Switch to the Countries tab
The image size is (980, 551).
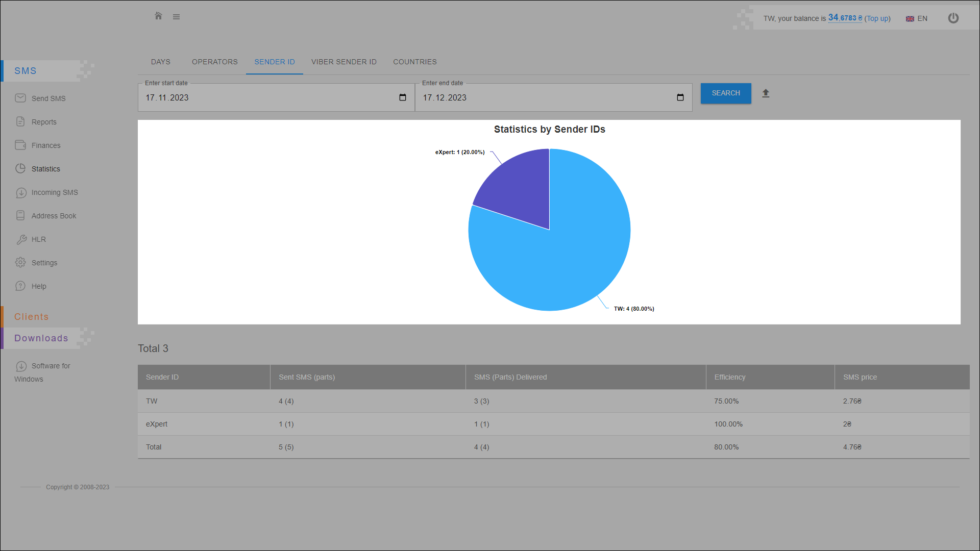tap(414, 62)
